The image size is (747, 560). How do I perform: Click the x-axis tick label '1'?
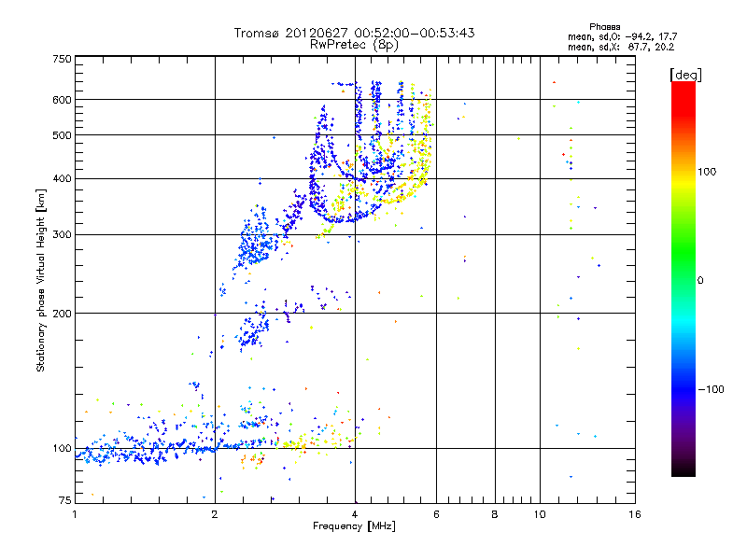[x=75, y=514]
